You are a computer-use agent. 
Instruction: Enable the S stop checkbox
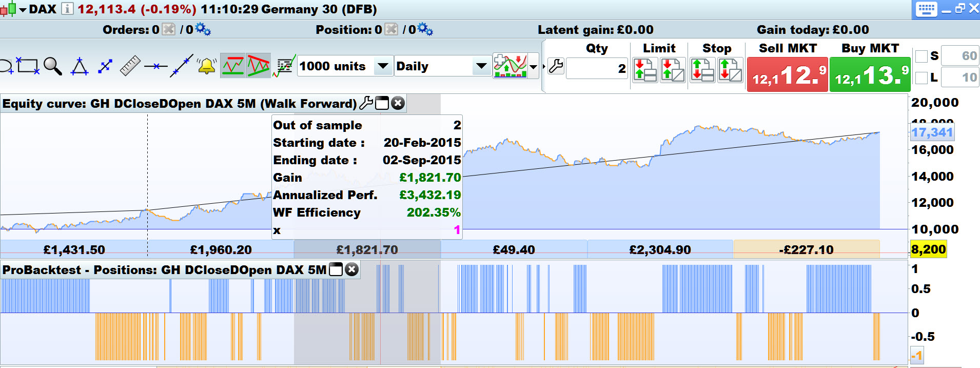922,56
